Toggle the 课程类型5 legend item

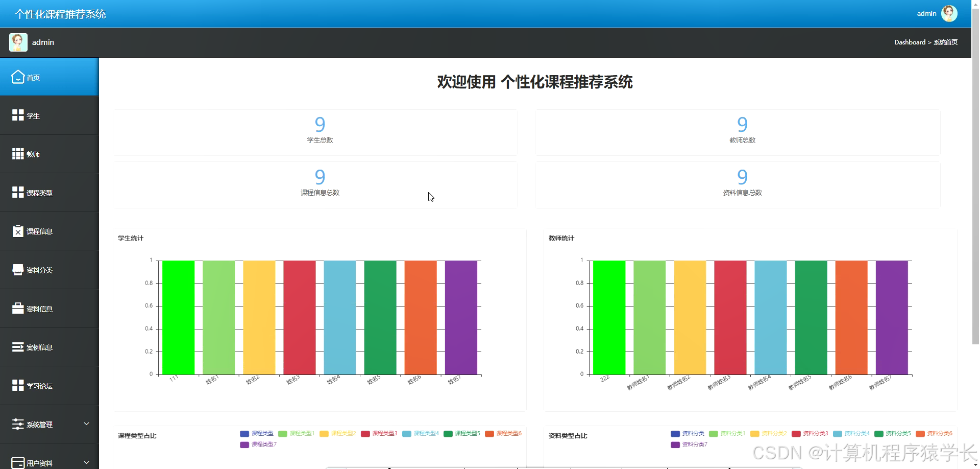461,433
